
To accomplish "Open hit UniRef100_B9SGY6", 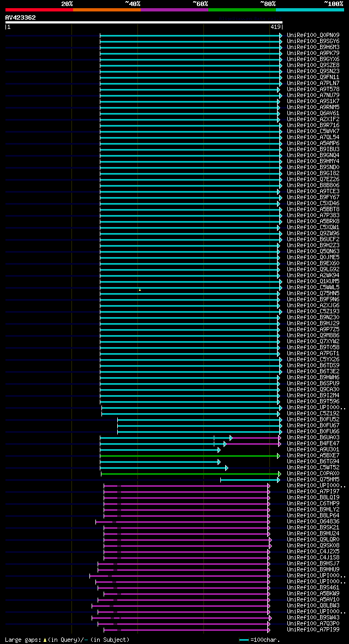I will pyautogui.click(x=313, y=41).
